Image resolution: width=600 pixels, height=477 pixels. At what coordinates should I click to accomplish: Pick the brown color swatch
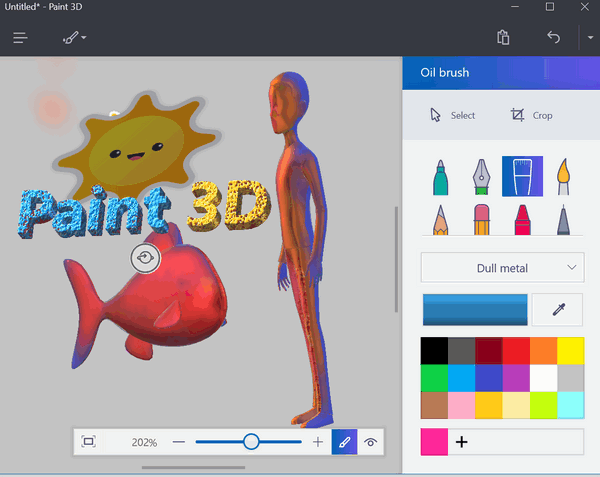pos(434,405)
